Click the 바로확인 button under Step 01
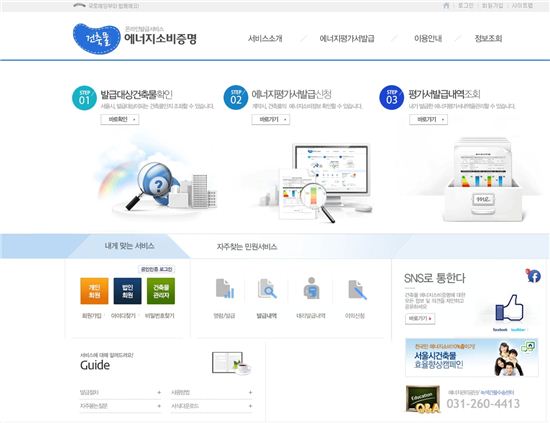 click(120, 120)
